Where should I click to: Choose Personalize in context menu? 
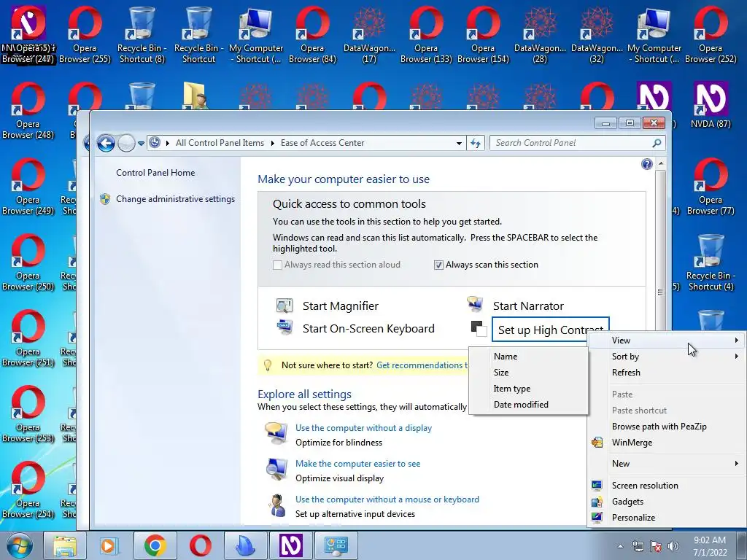667,518
